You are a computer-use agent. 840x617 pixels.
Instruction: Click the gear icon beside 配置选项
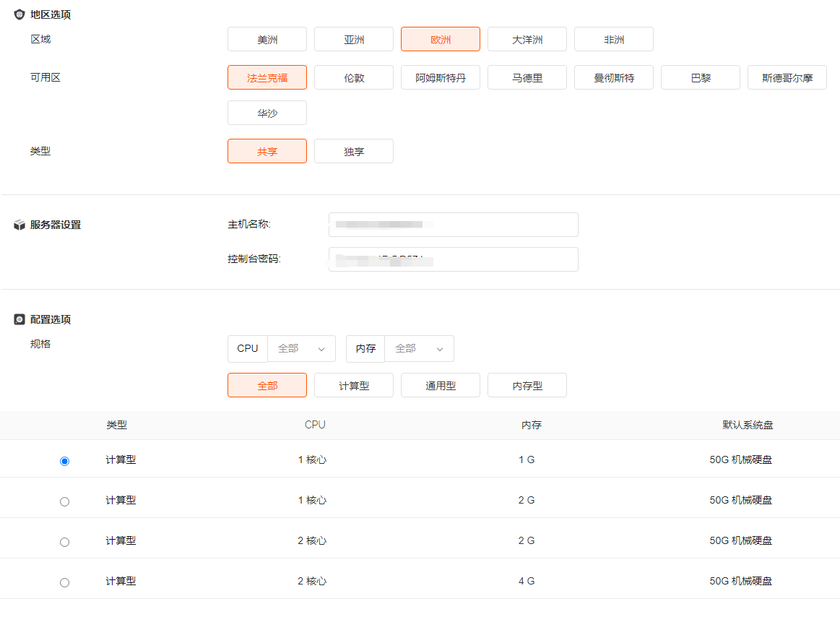click(x=20, y=319)
